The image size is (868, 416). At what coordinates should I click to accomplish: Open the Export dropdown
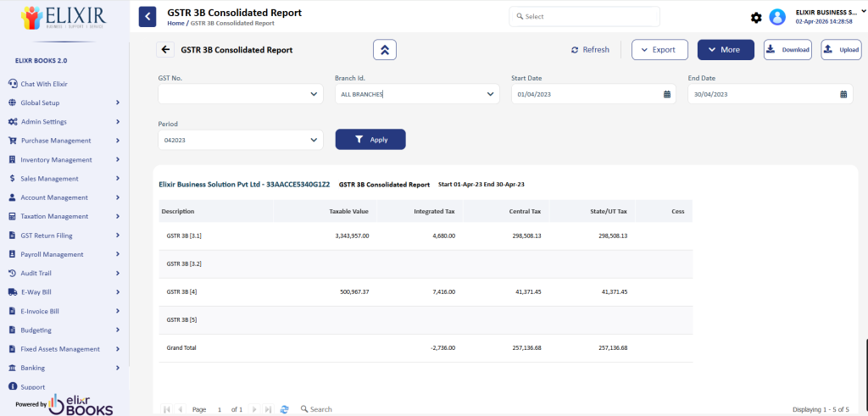659,50
